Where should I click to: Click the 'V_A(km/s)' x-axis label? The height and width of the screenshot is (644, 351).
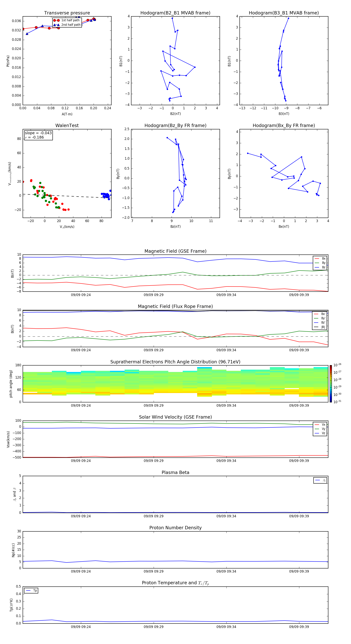[x=67, y=227]
